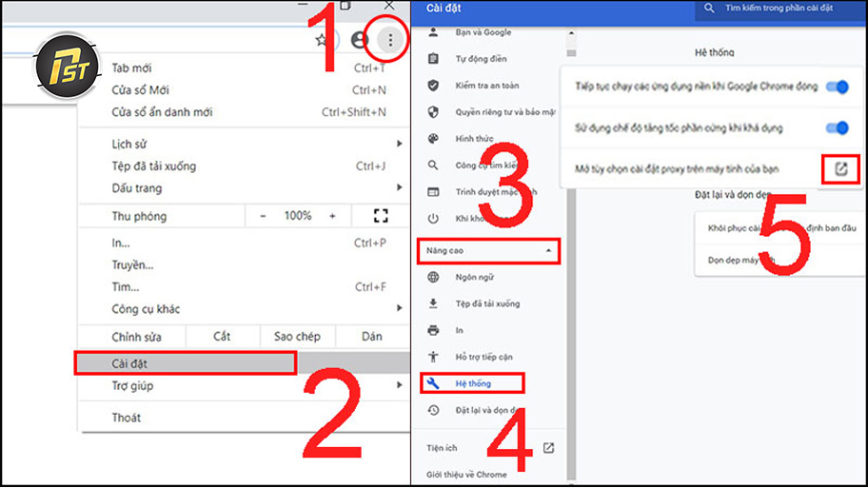The width and height of the screenshot is (868, 488).
Task: Increase zoom with plus button
Action: [x=332, y=216]
